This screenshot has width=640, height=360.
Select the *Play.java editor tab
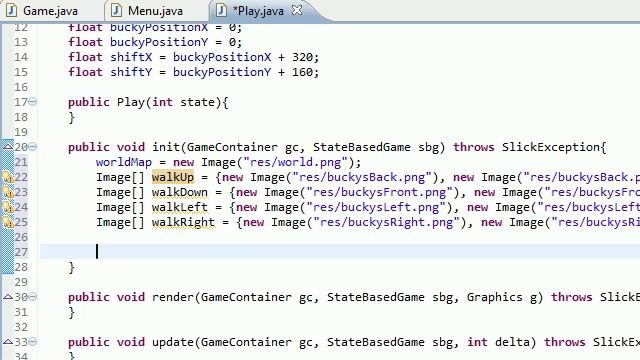[x=258, y=11]
